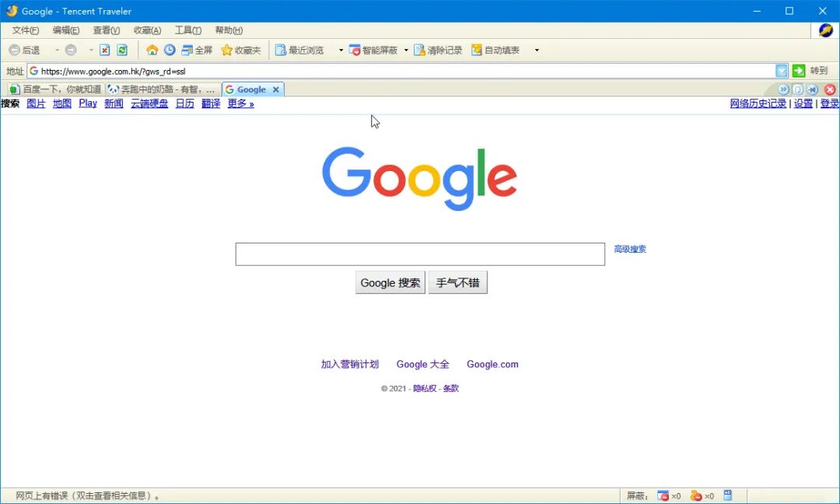This screenshot has height=504, width=840.
Task: Click Clear records (清除记录) button
Action: [438, 50]
